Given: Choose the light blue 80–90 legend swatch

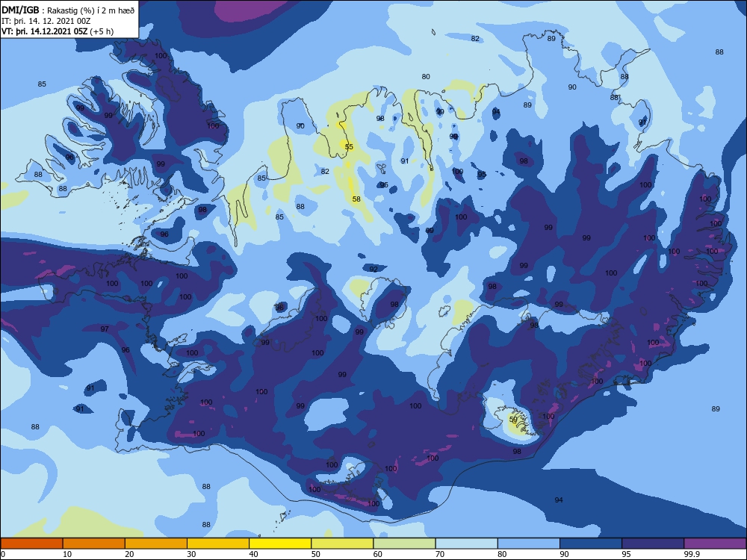Looking at the screenshot, I should coord(529,544).
